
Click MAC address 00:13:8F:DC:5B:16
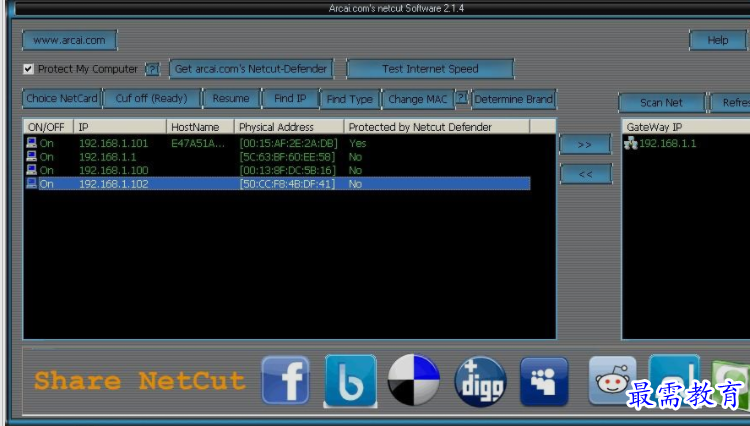click(x=287, y=170)
